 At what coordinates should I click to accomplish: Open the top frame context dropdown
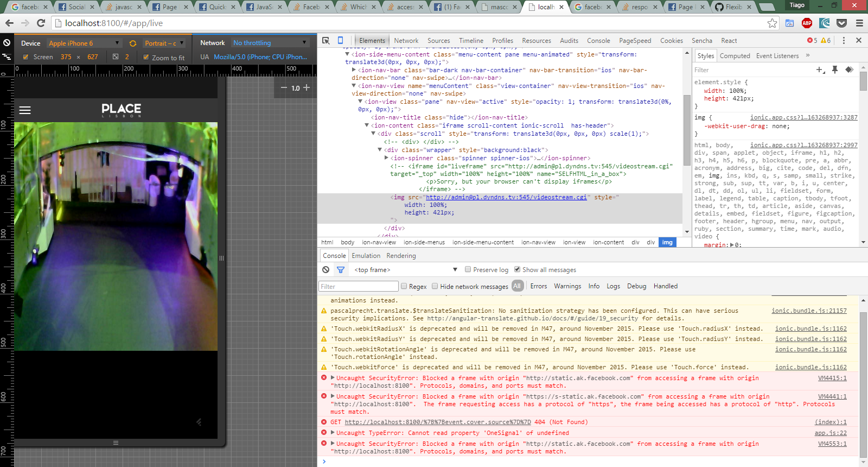pyautogui.click(x=406, y=270)
